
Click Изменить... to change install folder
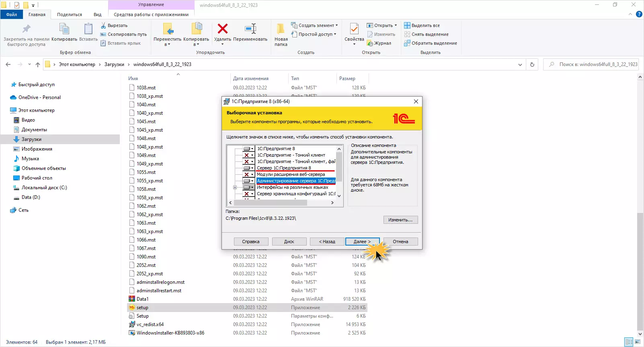coord(400,220)
